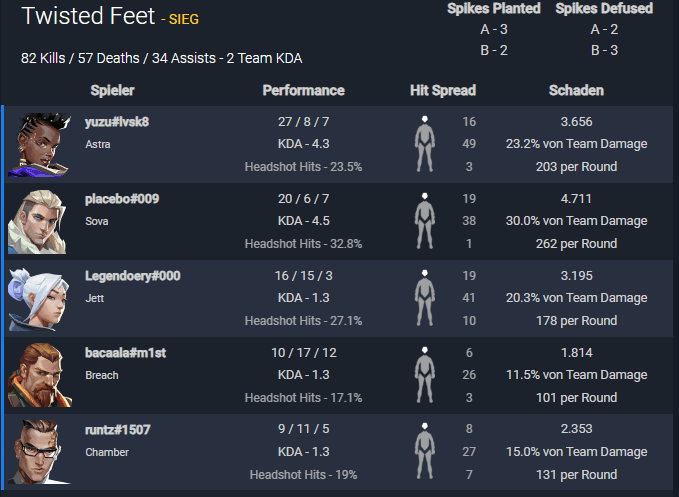Screen dimensions: 679x497
Task: Click the Spieler column header
Action: click(113, 90)
